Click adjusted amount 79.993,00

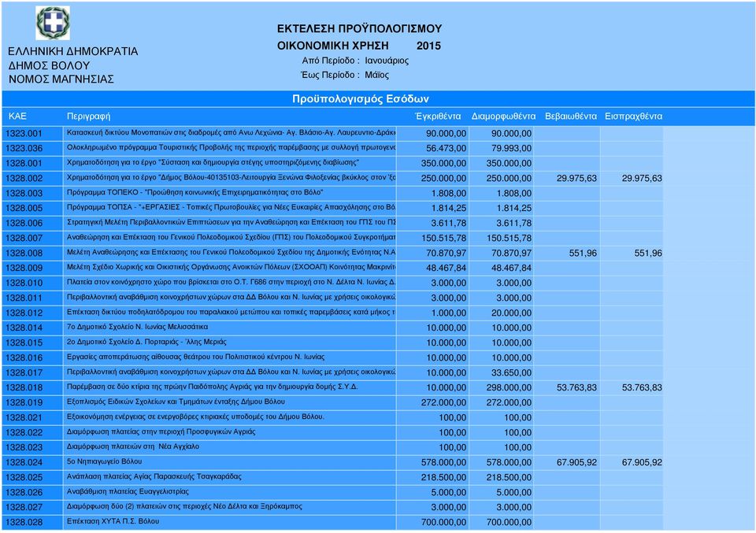pos(512,148)
